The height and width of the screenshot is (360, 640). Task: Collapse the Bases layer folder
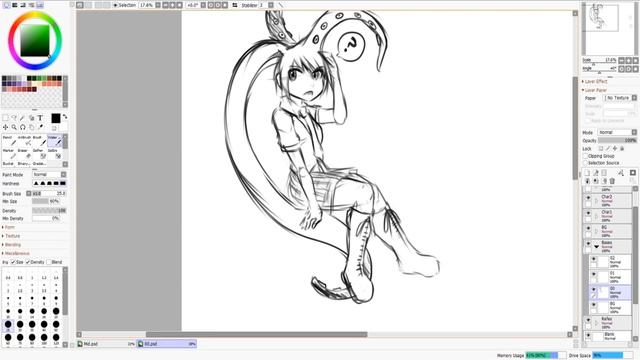click(x=597, y=247)
